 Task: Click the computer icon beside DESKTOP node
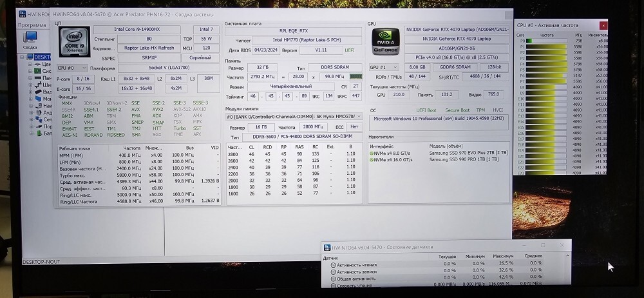pyautogui.click(x=30, y=57)
